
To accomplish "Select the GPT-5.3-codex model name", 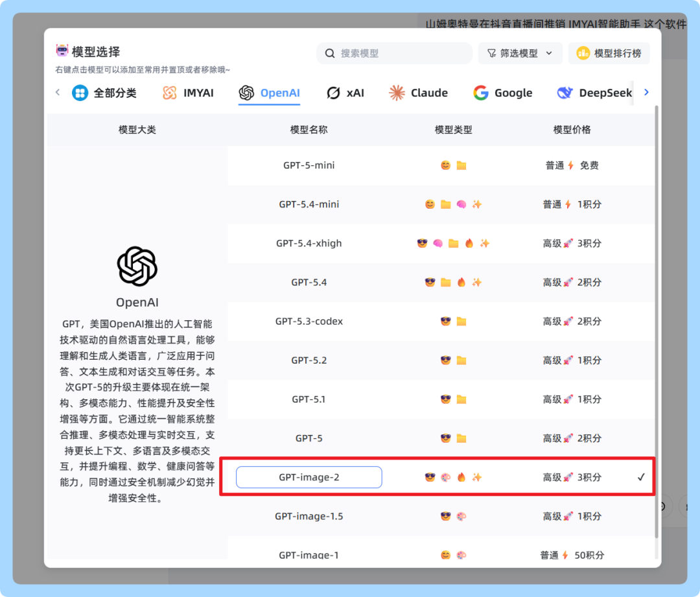I will 309,322.
